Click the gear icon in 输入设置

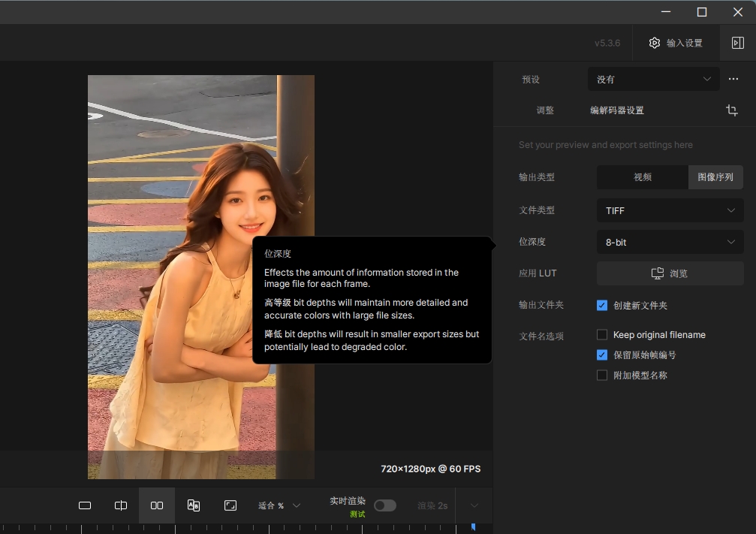click(x=654, y=43)
